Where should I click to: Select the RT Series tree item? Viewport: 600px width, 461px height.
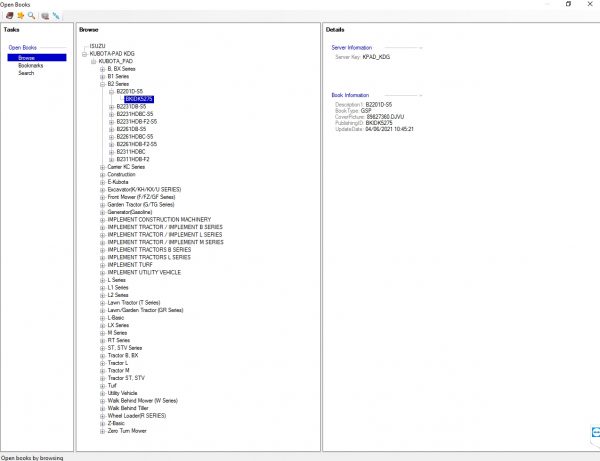click(x=119, y=340)
